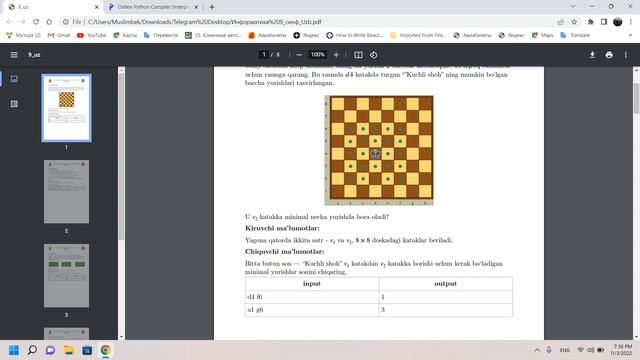Close the Online Python Compiler tab
640x360 pixels.
(196, 7)
